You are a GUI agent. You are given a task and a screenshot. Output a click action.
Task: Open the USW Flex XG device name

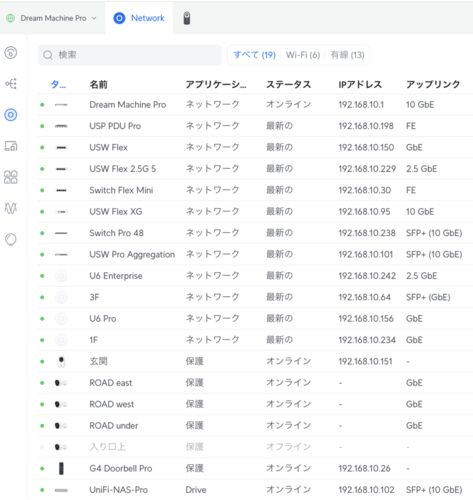coord(116,212)
